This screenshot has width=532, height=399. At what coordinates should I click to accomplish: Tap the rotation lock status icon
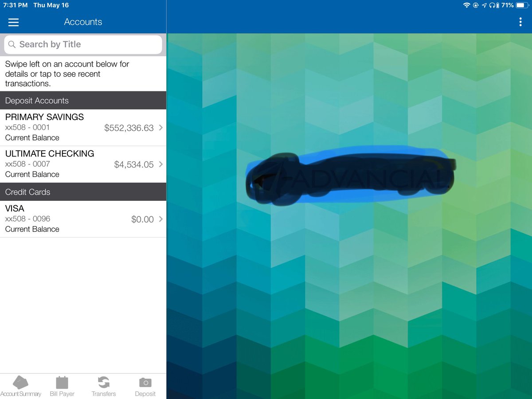coord(476,5)
